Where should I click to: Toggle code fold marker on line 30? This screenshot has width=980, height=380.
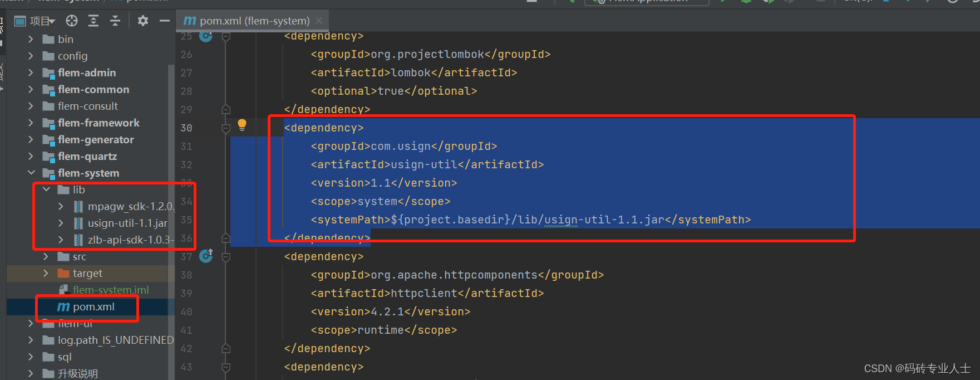226,128
